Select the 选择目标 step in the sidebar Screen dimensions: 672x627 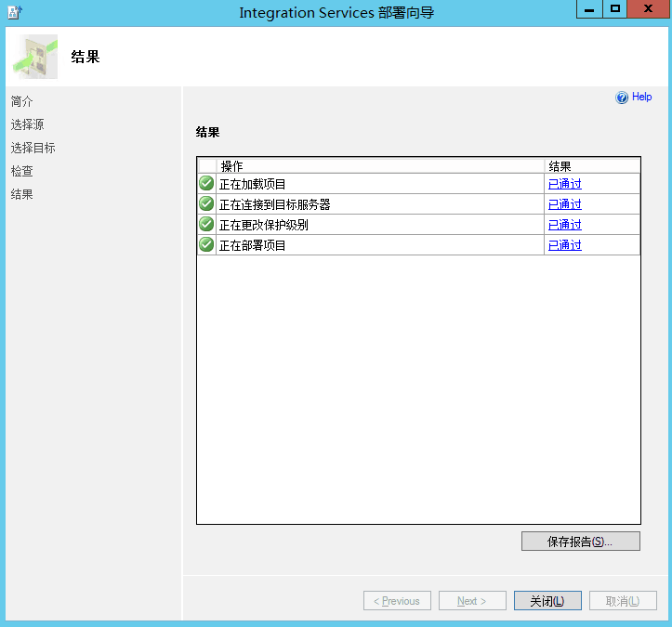point(33,149)
